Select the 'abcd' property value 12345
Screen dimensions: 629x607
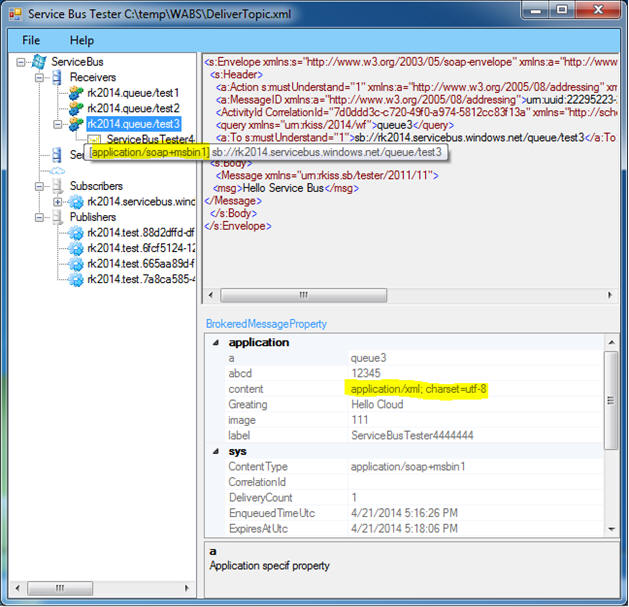366,374
